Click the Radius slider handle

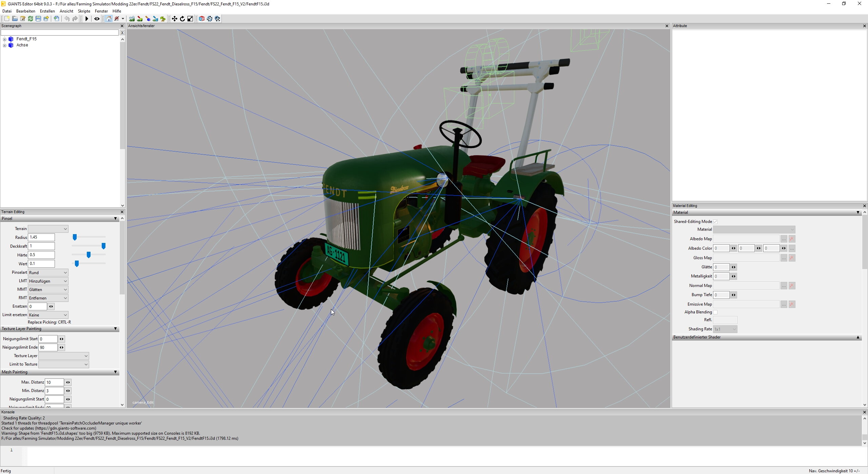coord(75,238)
